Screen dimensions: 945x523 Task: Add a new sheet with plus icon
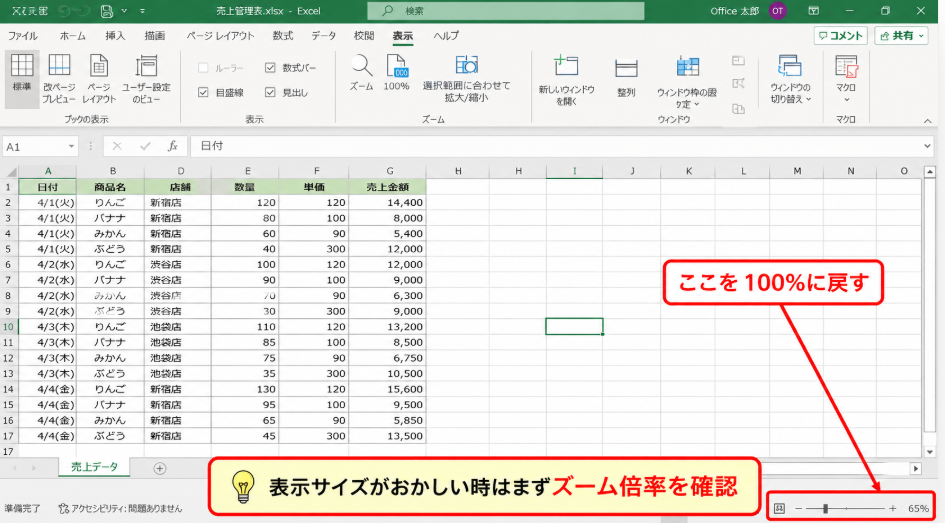coord(160,468)
